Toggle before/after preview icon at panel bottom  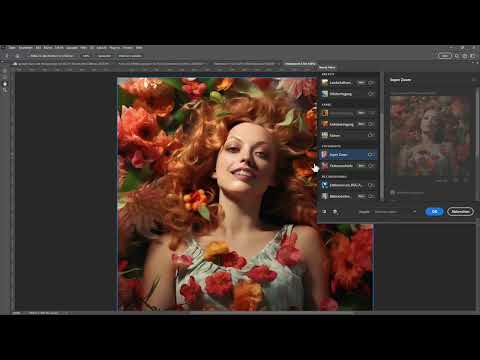(324, 212)
